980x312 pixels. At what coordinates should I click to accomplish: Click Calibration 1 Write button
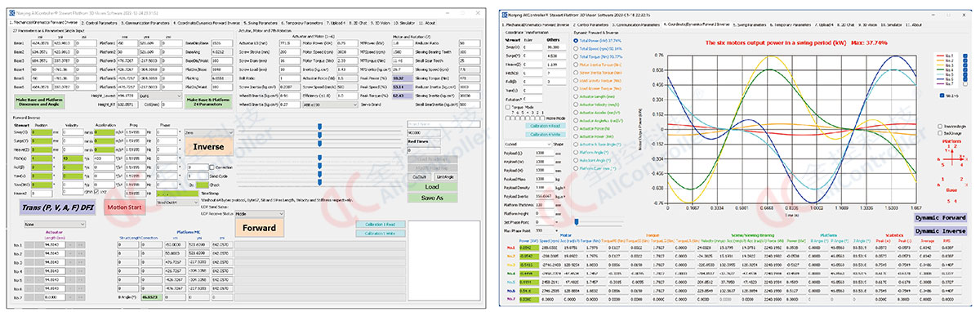pyautogui.click(x=380, y=234)
